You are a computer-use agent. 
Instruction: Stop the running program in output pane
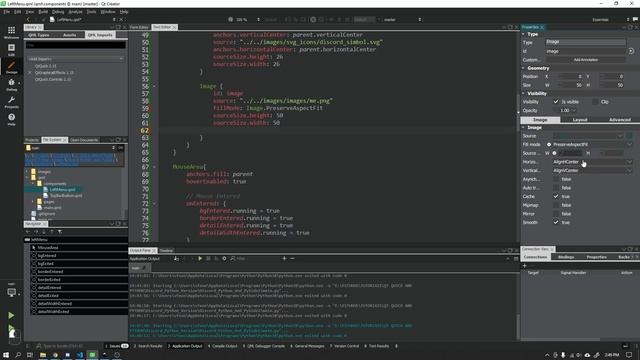pyautogui.click(x=208, y=258)
